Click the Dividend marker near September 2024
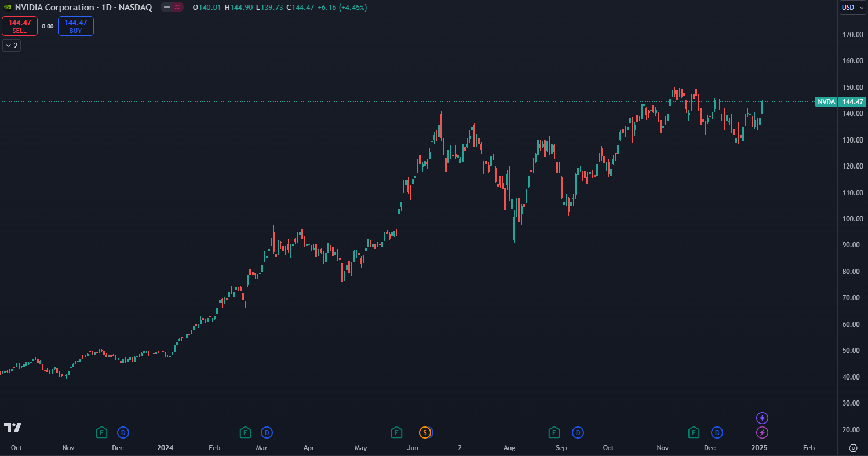 [x=578, y=432]
